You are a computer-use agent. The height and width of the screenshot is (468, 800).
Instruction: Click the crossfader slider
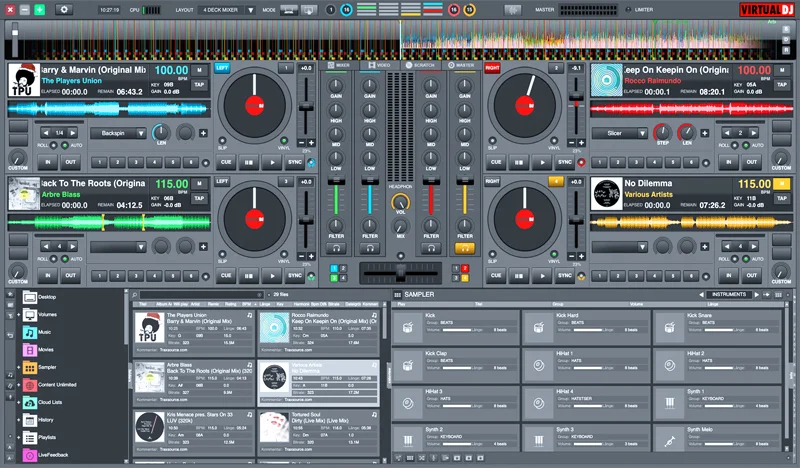(x=401, y=274)
